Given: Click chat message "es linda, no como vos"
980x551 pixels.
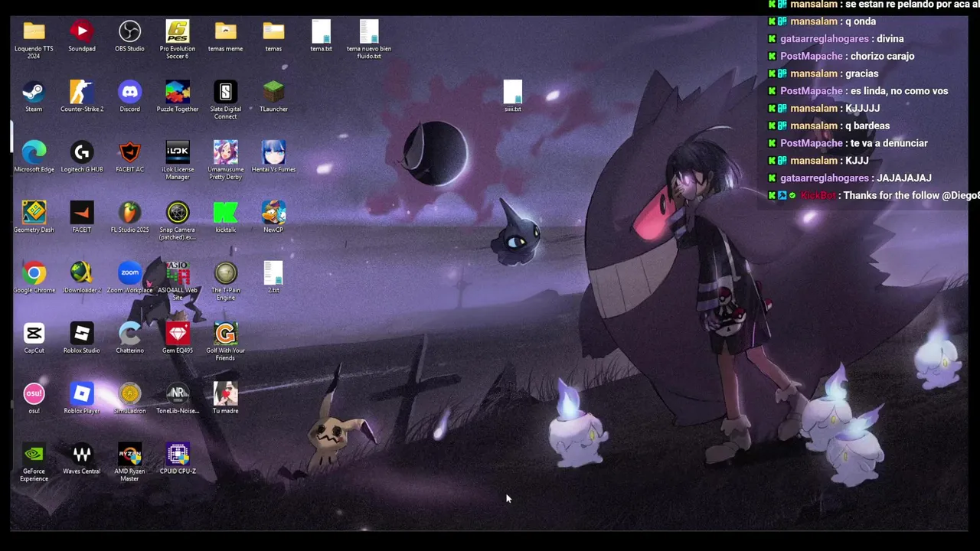Looking at the screenshot, I should tap(899, 91).
